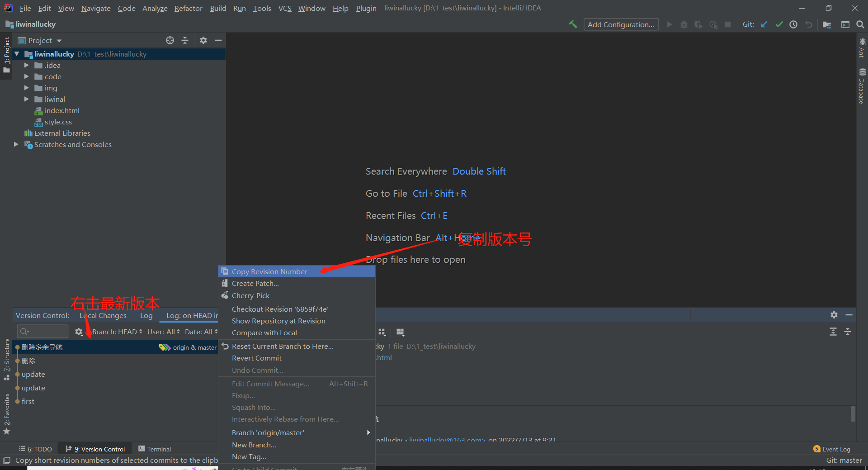
Task: Click the commit details vertical scrollbar
Action: point(853,413)
